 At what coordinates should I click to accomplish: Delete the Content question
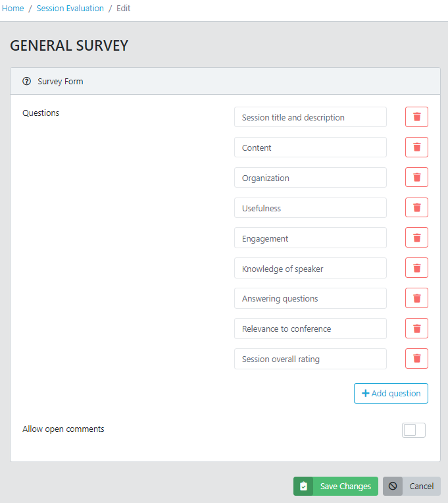[x=416, y=147]
